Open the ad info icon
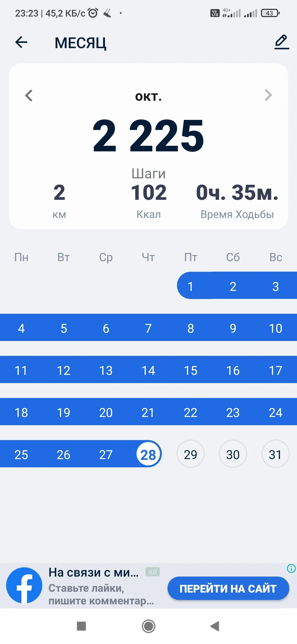Image resolution: width=297 pixels, height=644 pixels. (291, 568)
